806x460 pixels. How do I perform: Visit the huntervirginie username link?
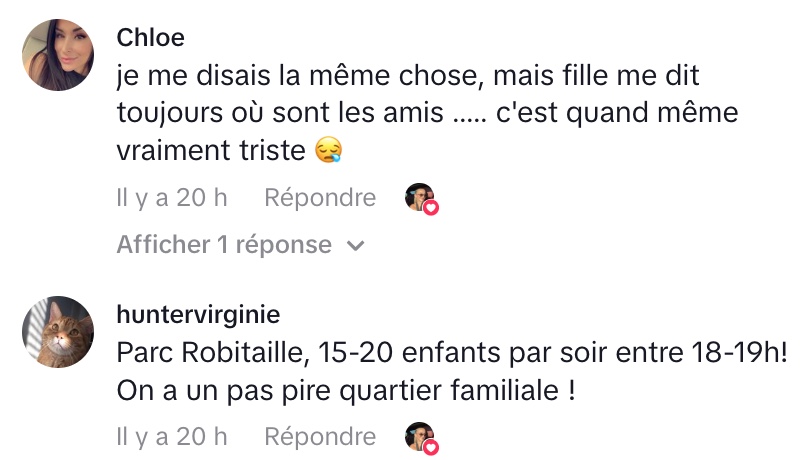click(198, 315)
